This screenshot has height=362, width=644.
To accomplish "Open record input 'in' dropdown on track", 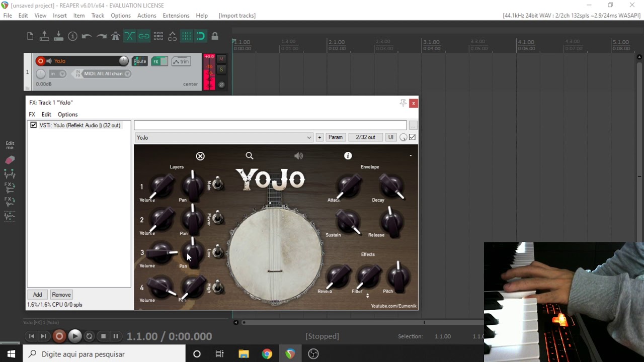I will pyautogui.click(x=58, y=73).
